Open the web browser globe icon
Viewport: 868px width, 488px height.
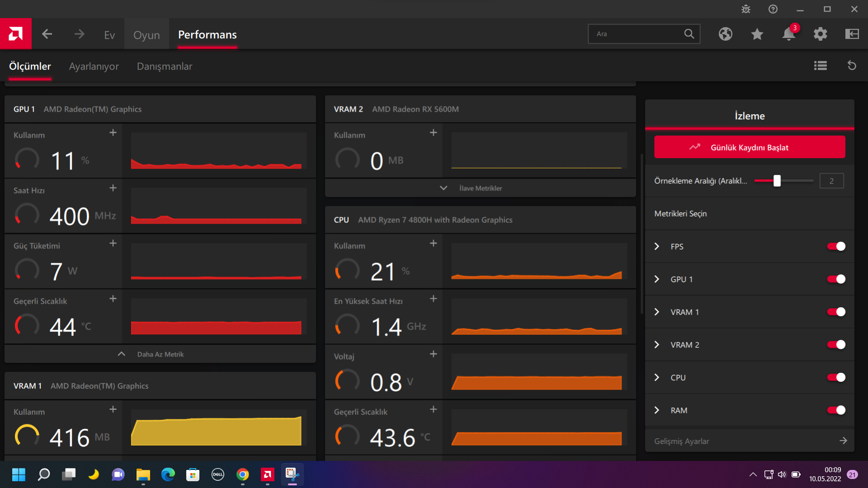pyautogui.click(x=725, y=34)
